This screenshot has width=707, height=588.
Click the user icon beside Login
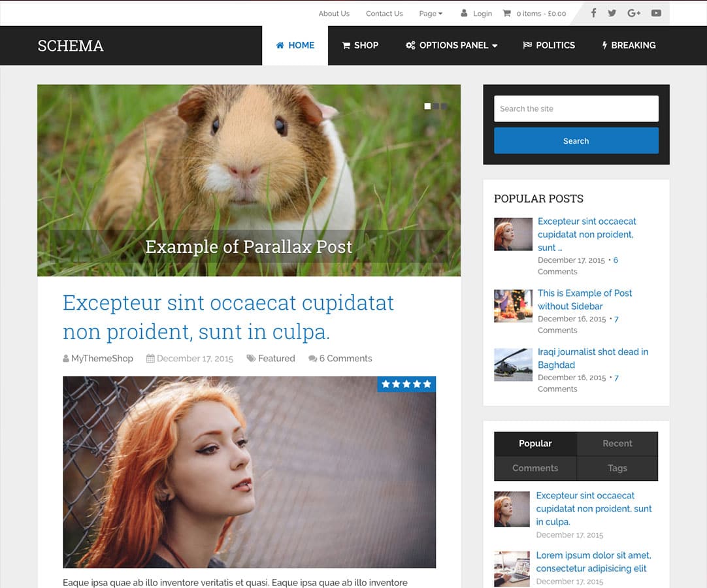[x=464, y=13]
